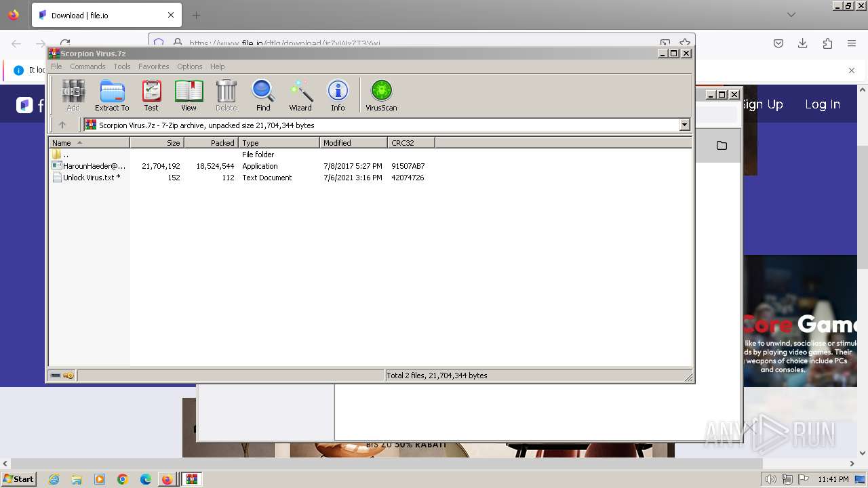Click the taskbar clock 11:41 PM
This screenshot has width=868, height=488.
point(833,479)
